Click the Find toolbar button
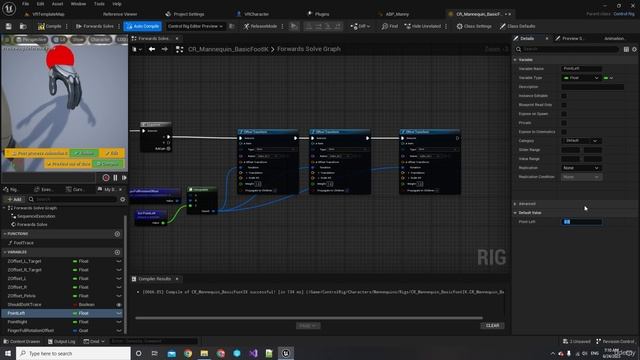Screen dimensions: 640x360 [390, 26]
